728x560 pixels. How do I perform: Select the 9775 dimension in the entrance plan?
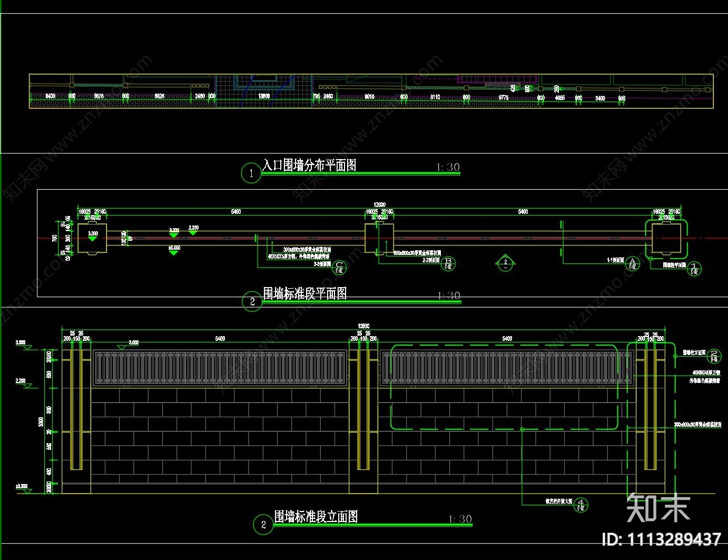tap(504, 97)
